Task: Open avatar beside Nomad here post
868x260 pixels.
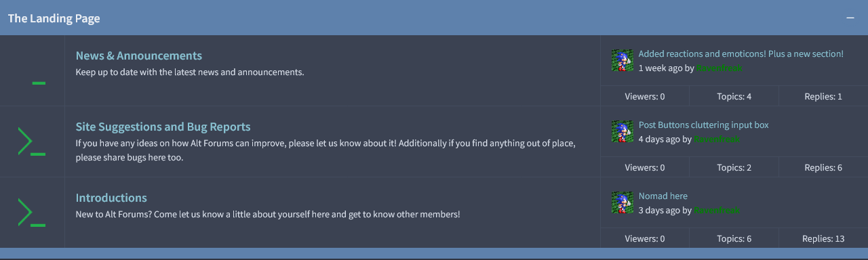Action: click(622, 202)
